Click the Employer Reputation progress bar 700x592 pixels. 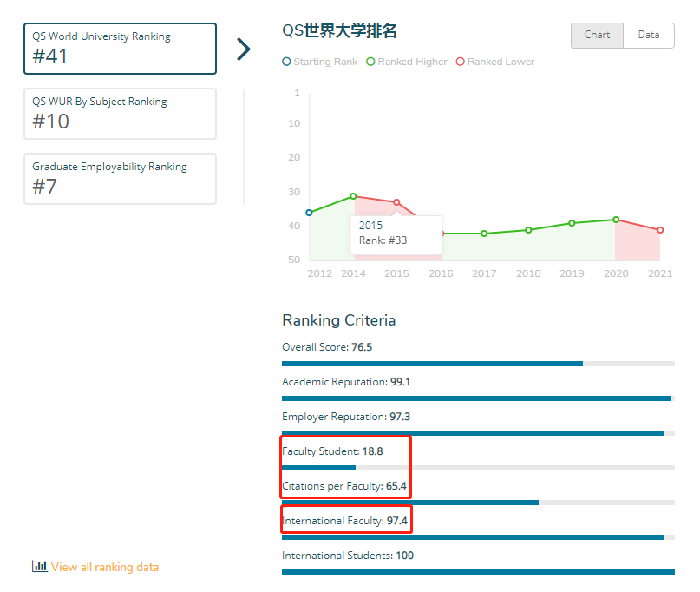[x=478, y=433]
